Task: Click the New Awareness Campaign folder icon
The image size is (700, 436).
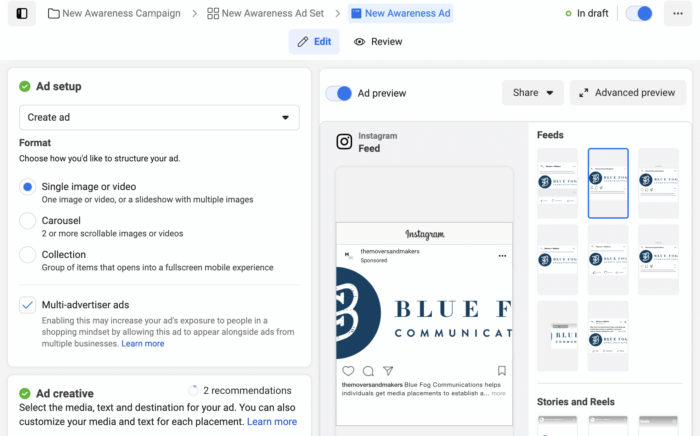Action: (54, 13)
